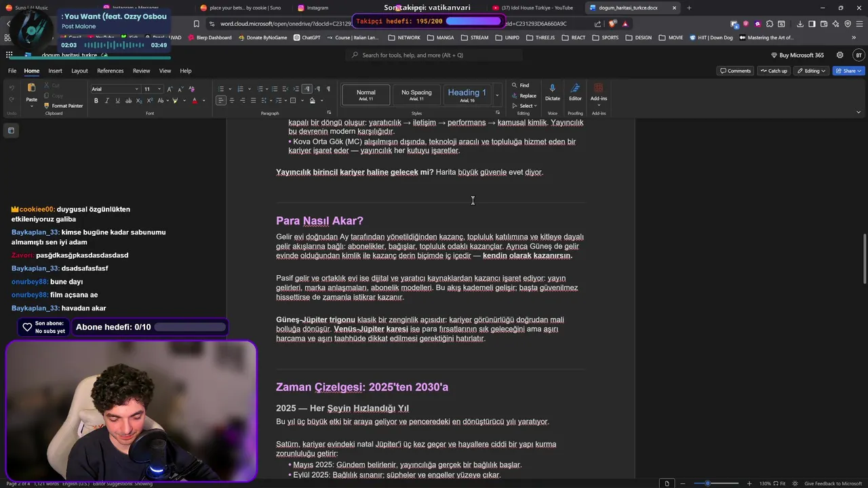The image size is (868, 488).
Task: Expand numbered list options arrow
Action: tap(250, 89)
